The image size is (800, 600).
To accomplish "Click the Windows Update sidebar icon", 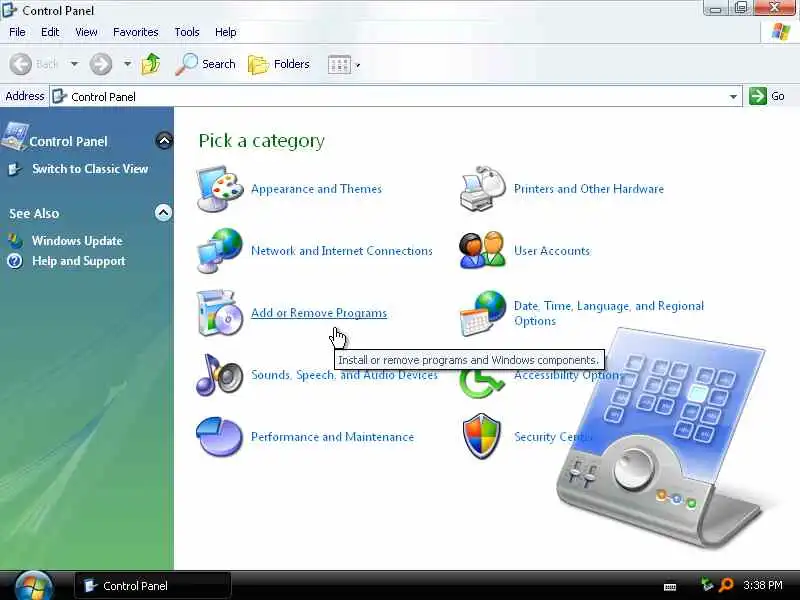I will coord(15,241).
